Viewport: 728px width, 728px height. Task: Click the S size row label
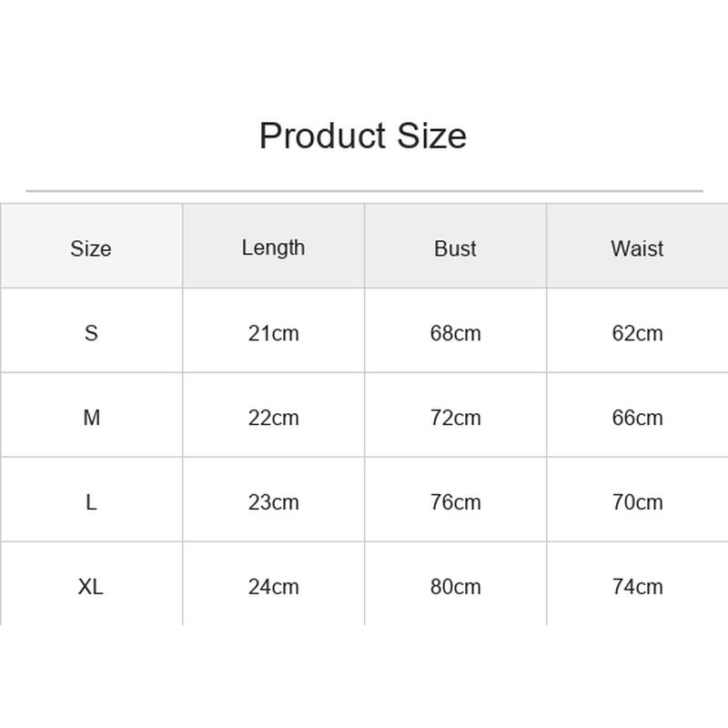point(92,333)
